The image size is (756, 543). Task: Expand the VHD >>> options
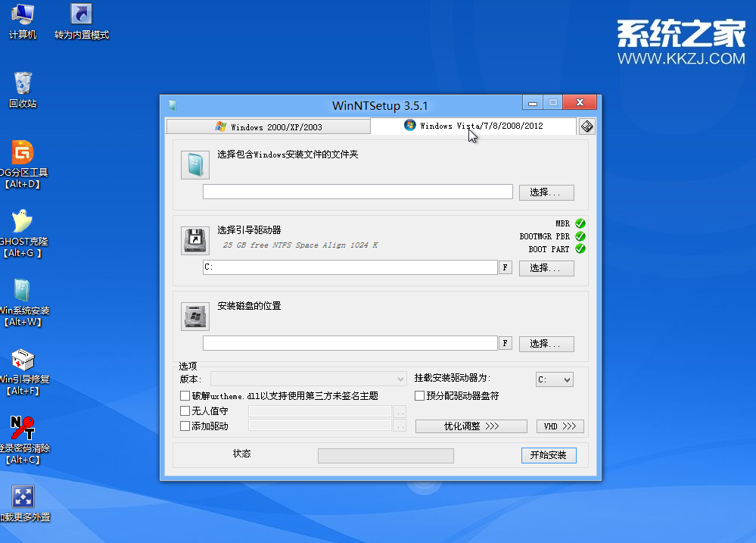[x=559, y=426]
